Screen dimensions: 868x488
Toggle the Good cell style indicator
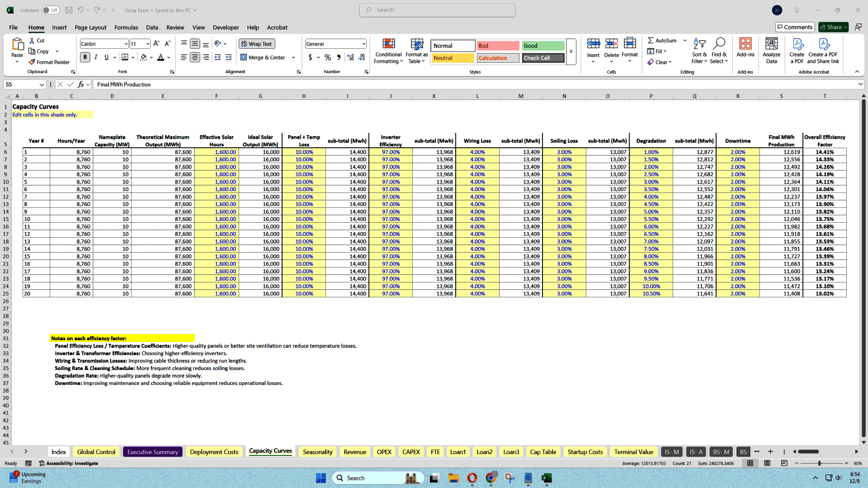click(x=541, y=45)
